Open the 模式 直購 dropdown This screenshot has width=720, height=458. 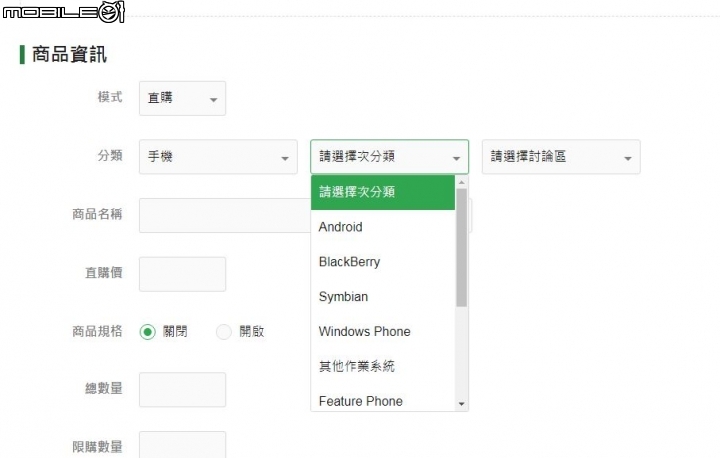click(x=182, y=98)
